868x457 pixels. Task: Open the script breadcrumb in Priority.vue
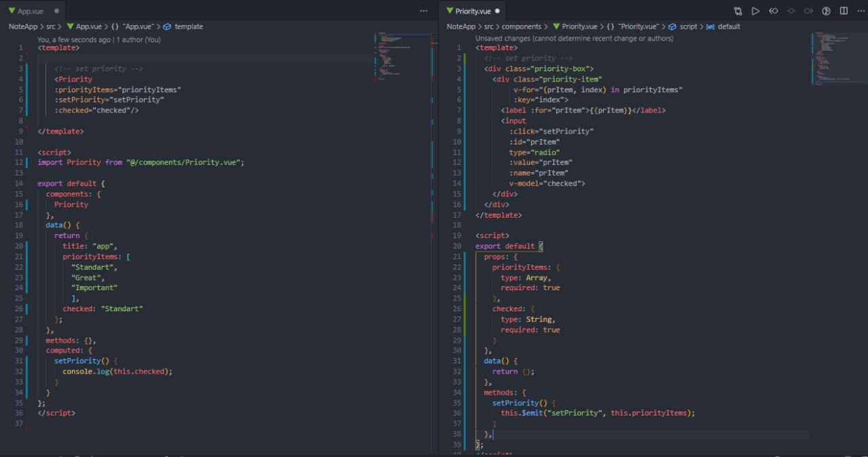(x=682, y=26)
